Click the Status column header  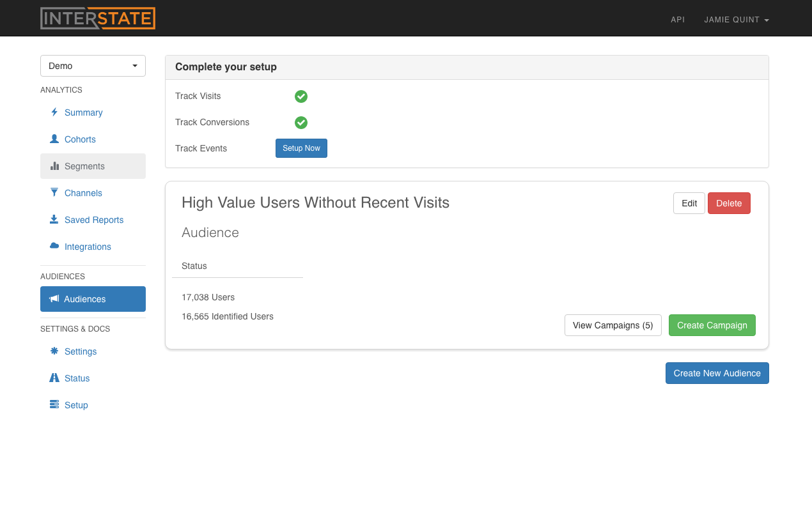pyautogui.click(x=194, y=266)
